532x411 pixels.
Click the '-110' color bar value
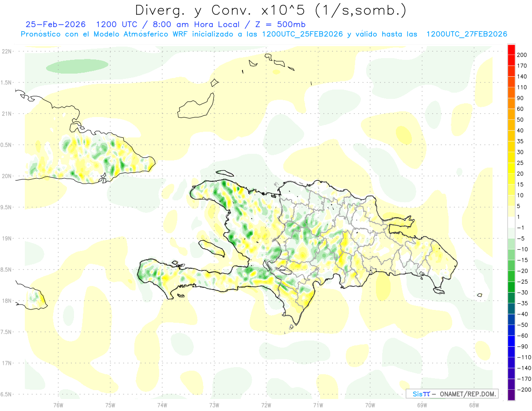pyautogui.click(x=524, y=357)
